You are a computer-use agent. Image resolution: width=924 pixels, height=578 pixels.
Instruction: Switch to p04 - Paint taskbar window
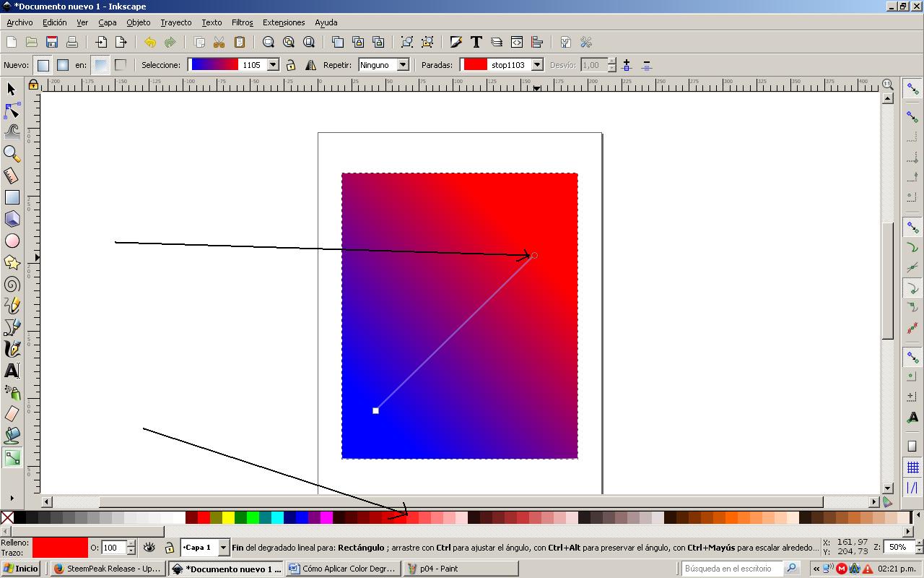tap(461, 569)
